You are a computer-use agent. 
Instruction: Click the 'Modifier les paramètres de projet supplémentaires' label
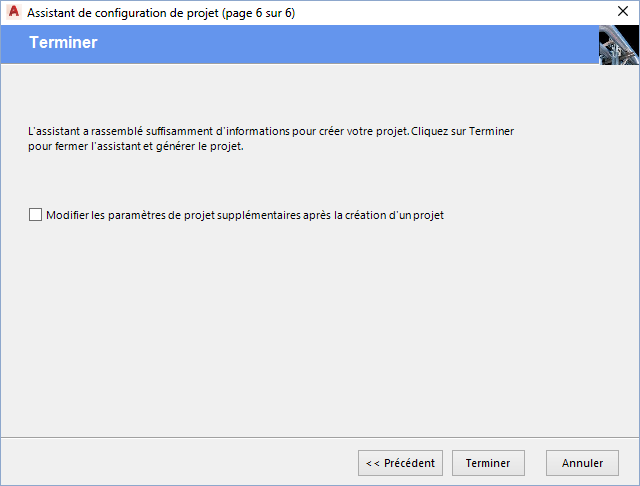245,214
